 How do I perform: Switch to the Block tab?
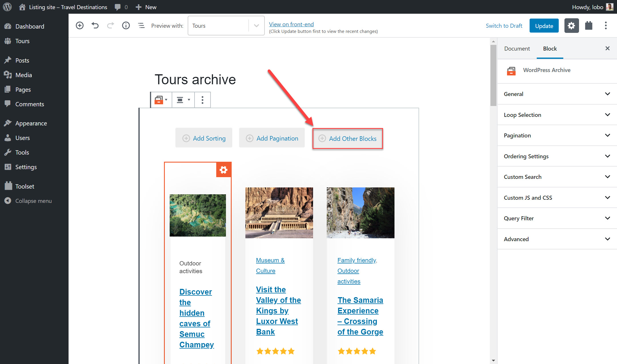coord(550,49)
